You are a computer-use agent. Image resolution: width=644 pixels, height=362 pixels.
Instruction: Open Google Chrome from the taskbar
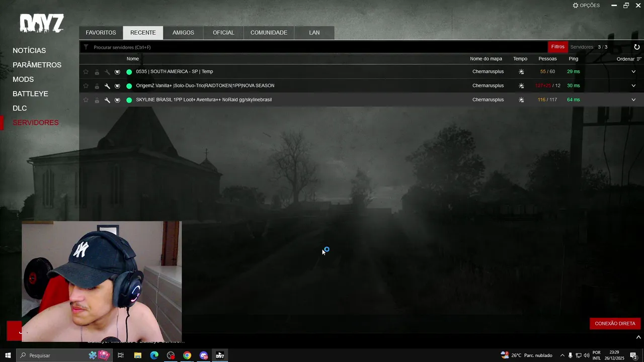coord(187,355)
